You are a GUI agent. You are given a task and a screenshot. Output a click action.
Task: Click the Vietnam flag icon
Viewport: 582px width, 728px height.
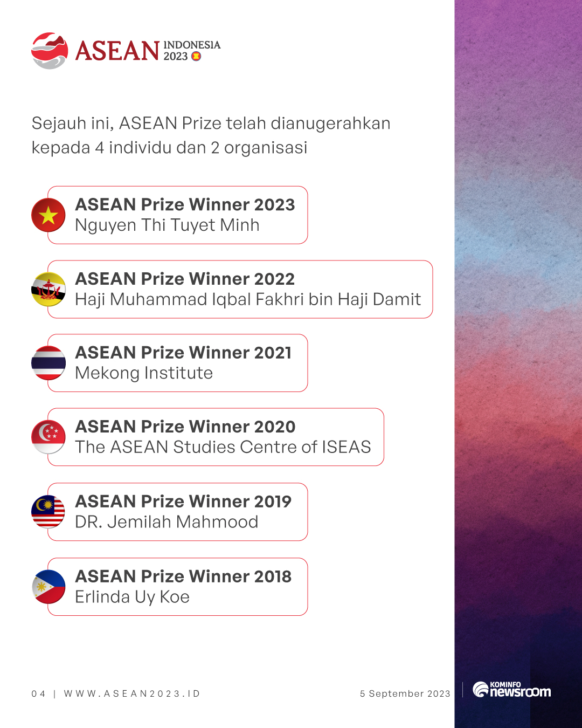(48, 215)
